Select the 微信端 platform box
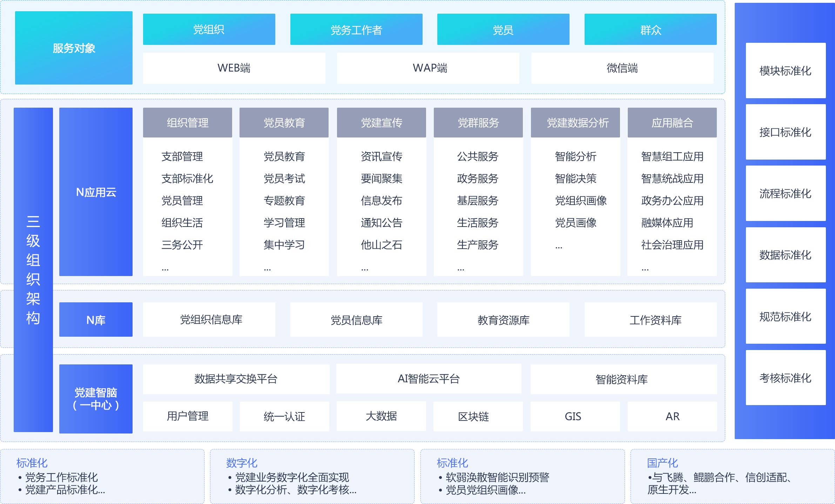The width and height of the screenshot is (835, 504). coord(622,68)
